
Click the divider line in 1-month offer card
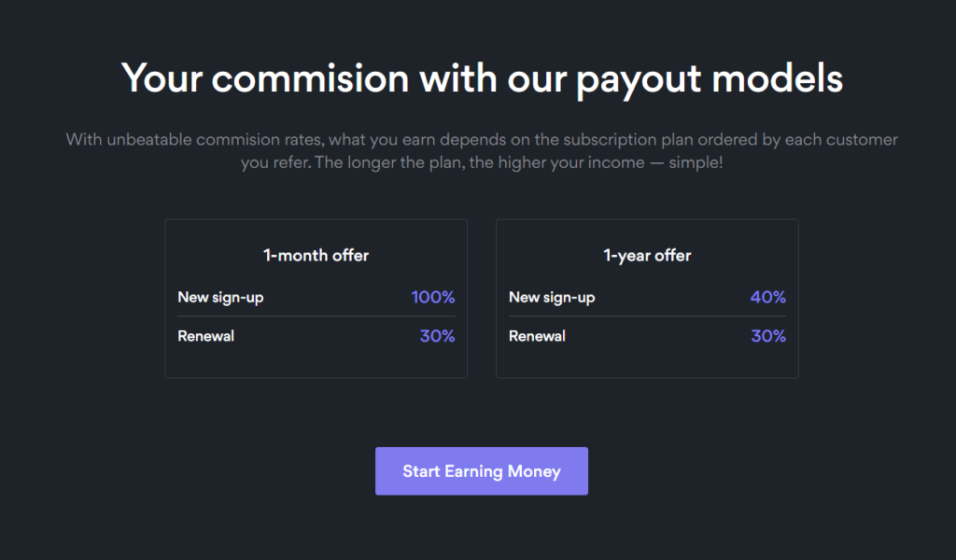pos(316,316)
